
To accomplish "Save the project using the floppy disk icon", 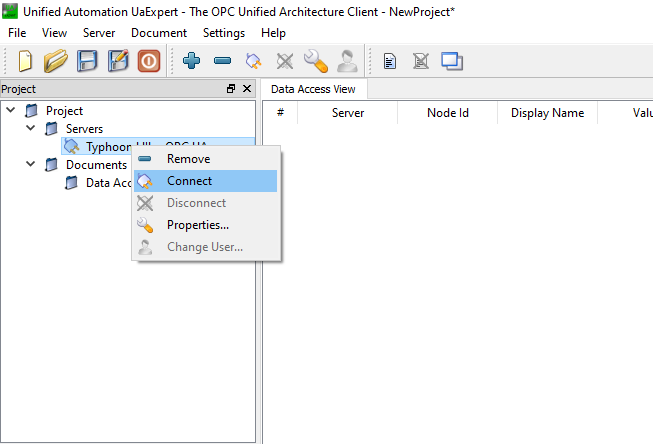I will tap(87, 61).
